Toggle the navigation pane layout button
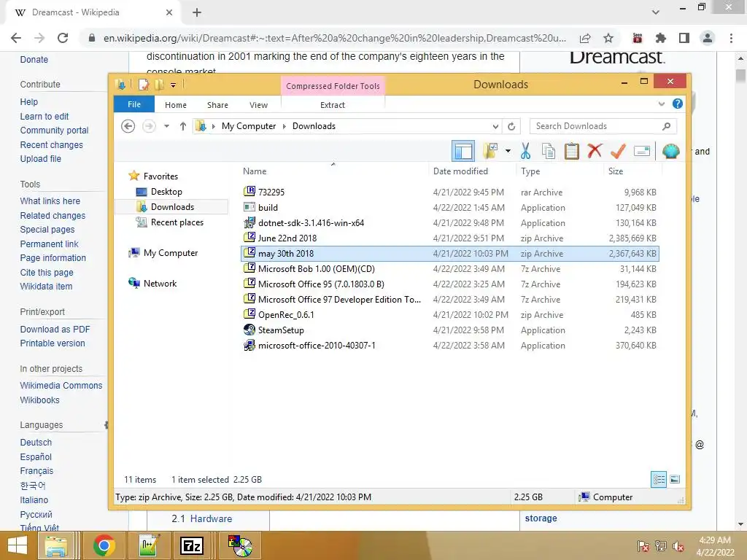The image size is (747, 560). (x=463, y=152)
